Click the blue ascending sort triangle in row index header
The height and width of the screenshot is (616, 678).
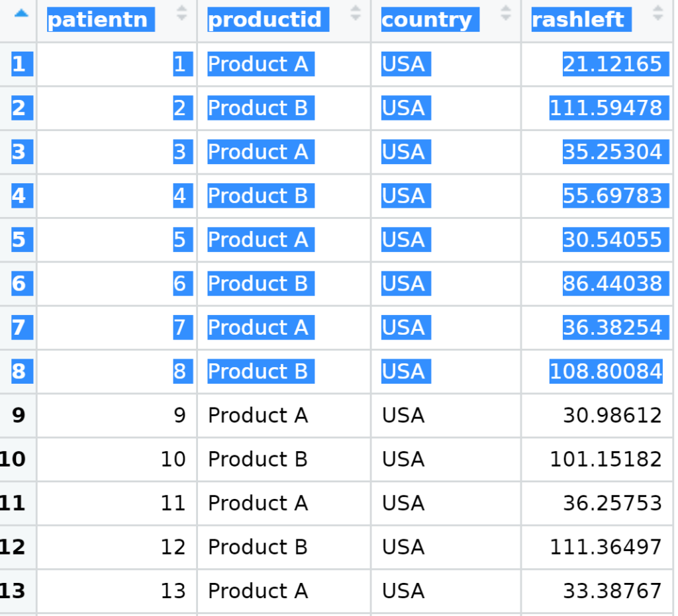[x=21, y=13]
